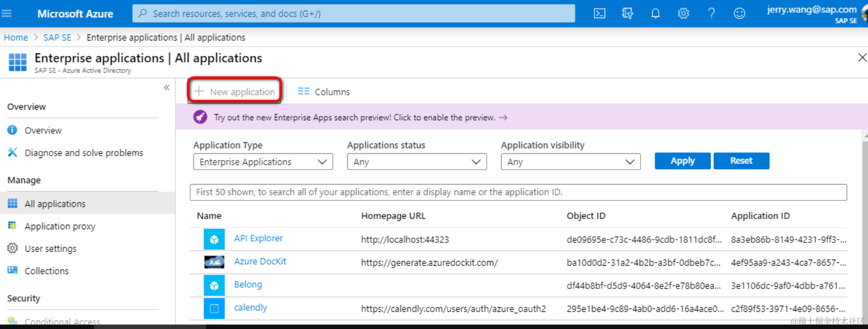The height and width of the screenshot is (329, 868).
Task: Open the Azure DocKit application link
Action: (x=260, y=261)
